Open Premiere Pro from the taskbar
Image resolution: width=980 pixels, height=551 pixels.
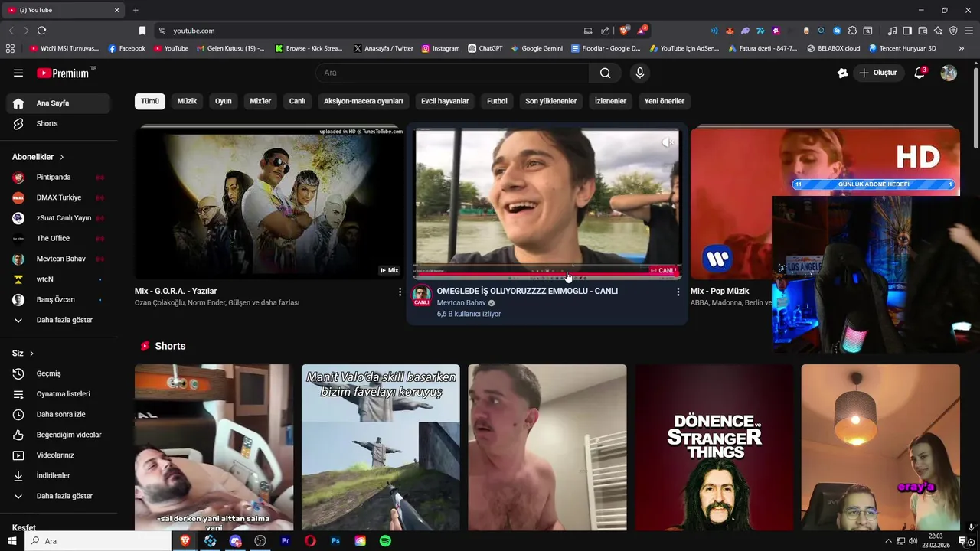[286, 541]
